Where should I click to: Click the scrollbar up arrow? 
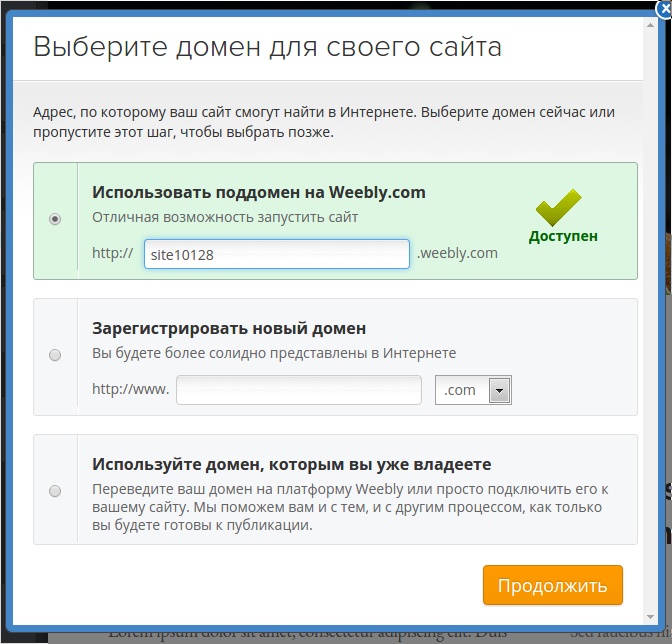click(651, 26)
